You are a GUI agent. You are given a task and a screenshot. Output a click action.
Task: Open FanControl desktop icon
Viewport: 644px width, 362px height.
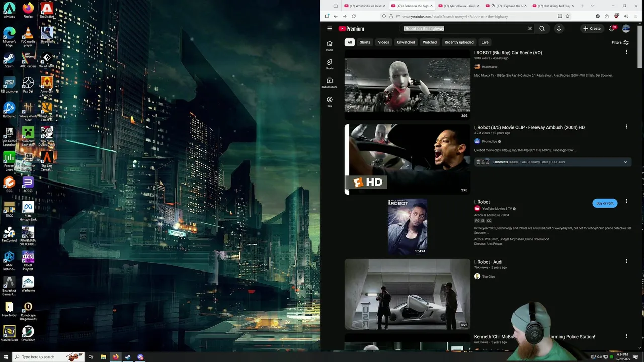9,234
